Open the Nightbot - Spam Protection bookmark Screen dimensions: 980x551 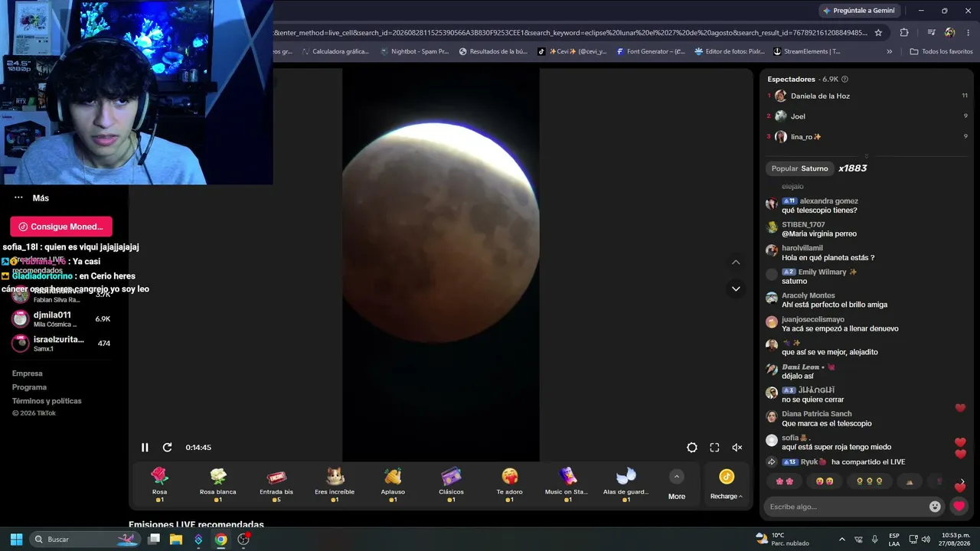pyautogui.click(x=414, y=52)
